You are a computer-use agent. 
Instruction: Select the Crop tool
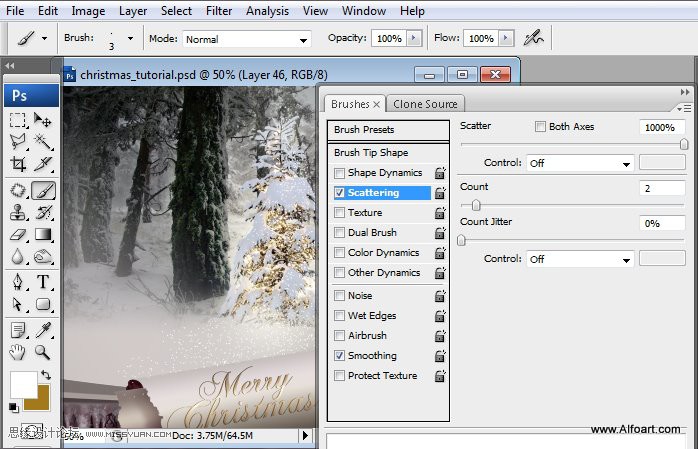click(18, 164)
